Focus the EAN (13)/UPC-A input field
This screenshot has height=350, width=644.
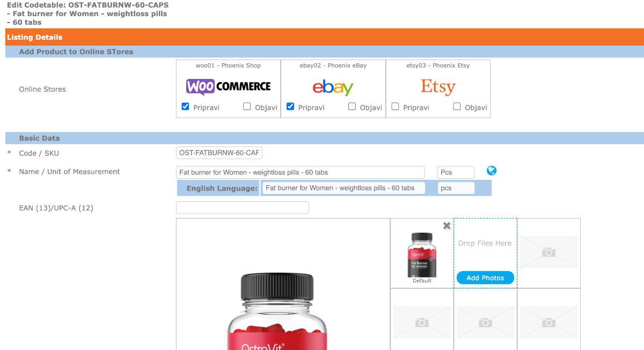pyautogui.click(x=243, y=208)
